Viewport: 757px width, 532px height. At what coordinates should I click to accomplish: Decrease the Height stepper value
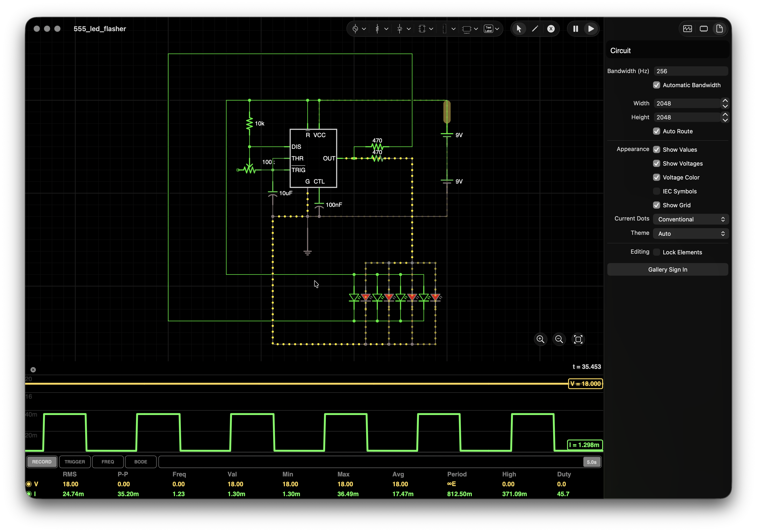(725, 120)
